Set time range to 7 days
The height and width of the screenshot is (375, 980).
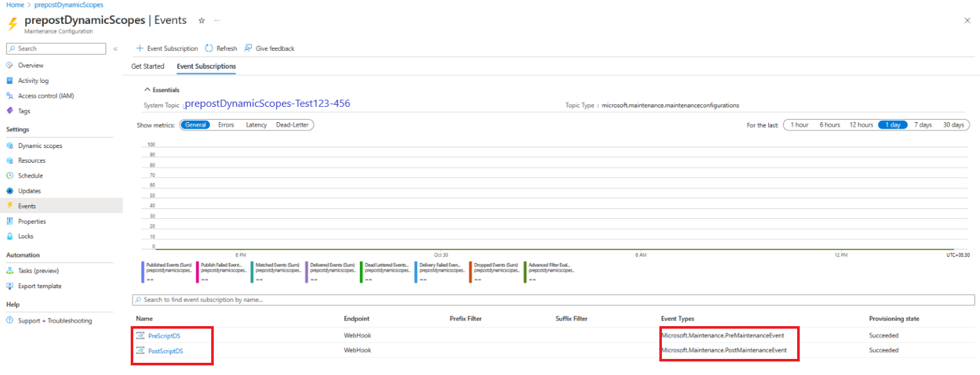(x=923, y=125)
